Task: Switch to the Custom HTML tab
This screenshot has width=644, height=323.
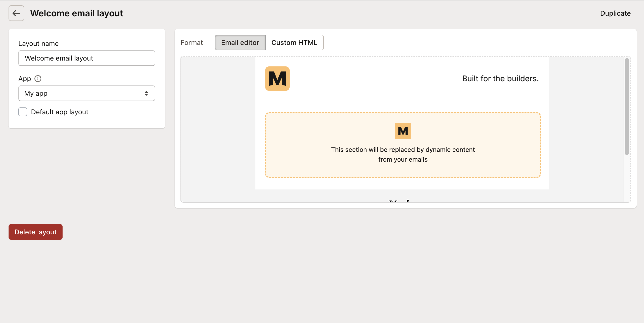Action: pyautogui.click(x=294, y=42)
